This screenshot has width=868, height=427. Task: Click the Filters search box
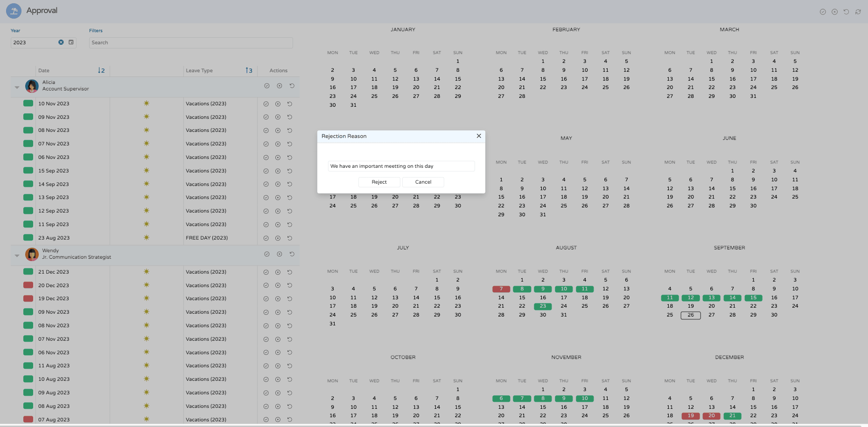click(191, 43)
